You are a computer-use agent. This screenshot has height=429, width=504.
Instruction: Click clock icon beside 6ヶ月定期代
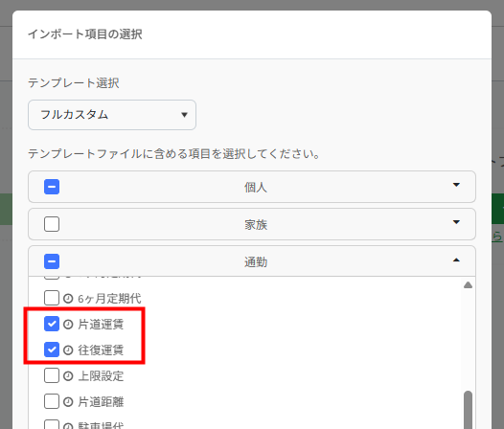[x=68, y=299]
